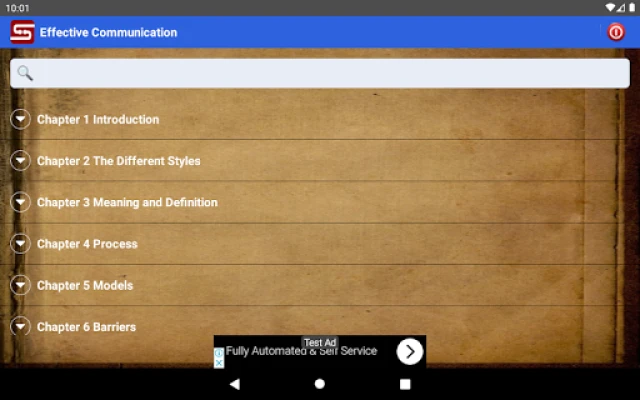Select Chapter 6 Barriers list entry
The image size is (640, 400).
click(86, 327)
